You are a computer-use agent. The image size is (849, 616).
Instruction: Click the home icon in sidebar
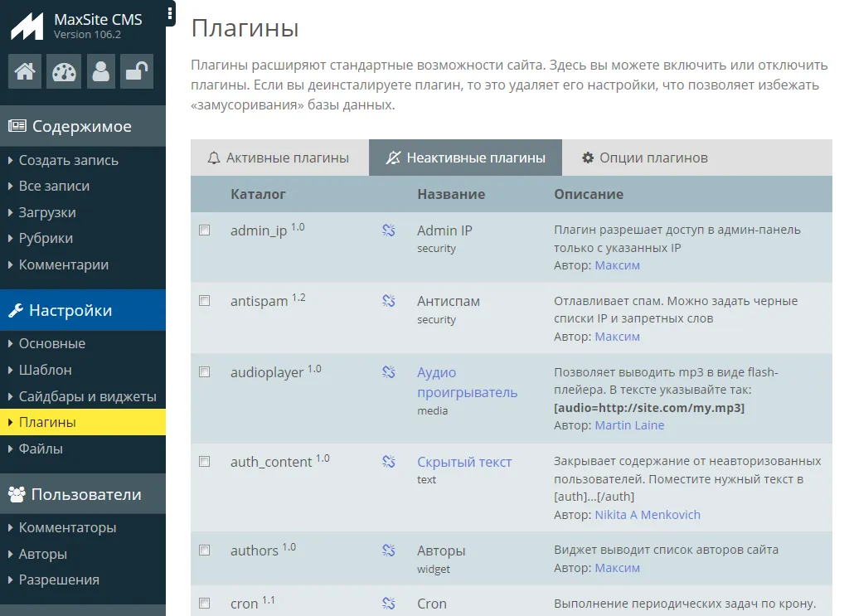[x=25, y=72]
